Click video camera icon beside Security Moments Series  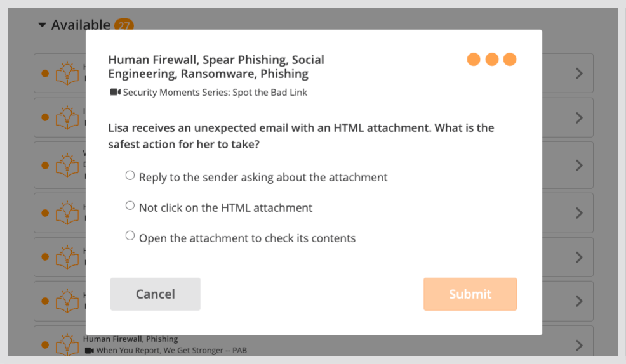tap(115, 93)
